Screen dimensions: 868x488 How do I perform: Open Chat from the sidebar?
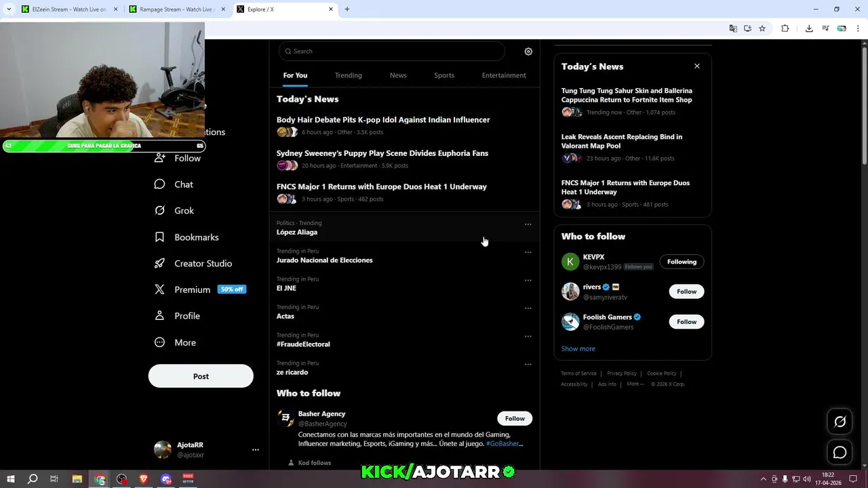tap(174, 184)
